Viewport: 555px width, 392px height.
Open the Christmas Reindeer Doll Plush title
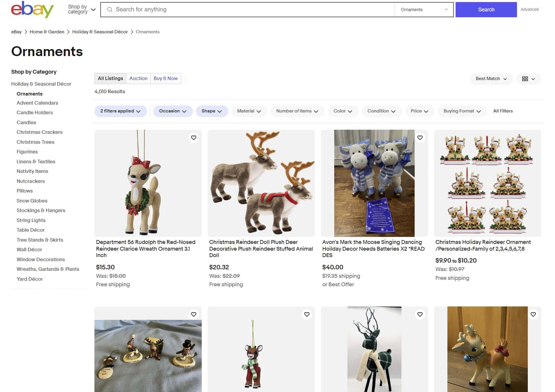(x=261, y=249)
